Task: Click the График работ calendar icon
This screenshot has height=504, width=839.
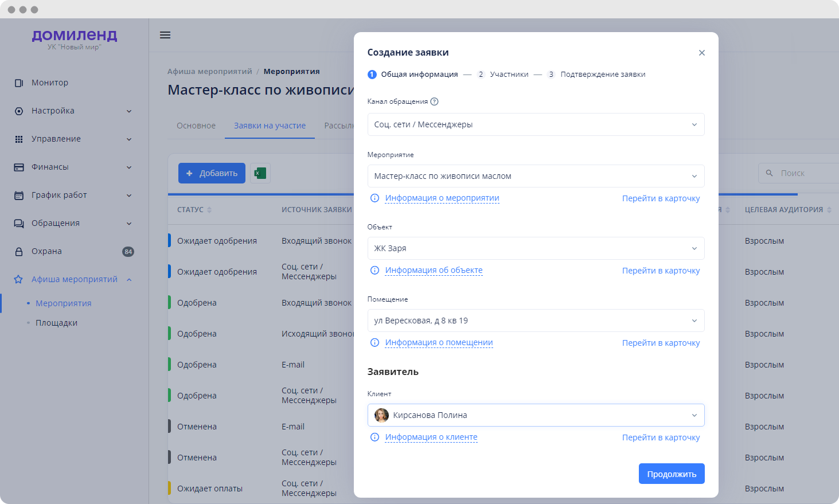Action: click(x=19, y=196)
